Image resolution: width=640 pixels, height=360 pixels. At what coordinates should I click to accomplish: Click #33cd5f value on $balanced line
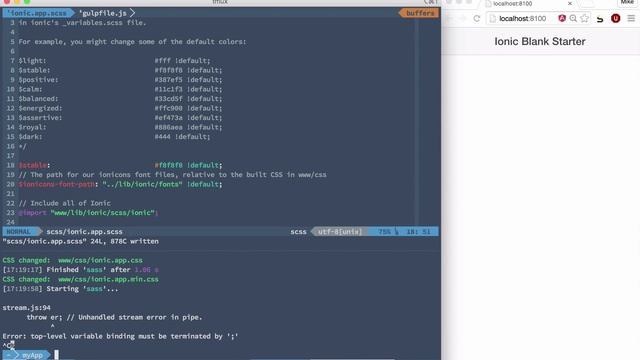click(x=169, y=98)
